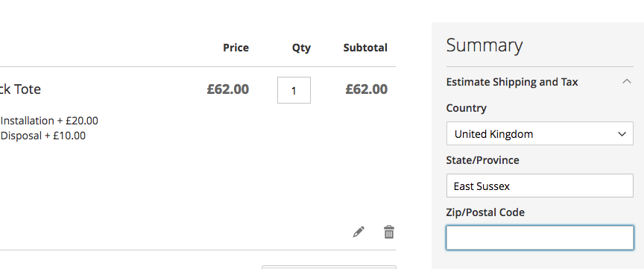Remove the Tote item using the trash icon
Screen dimensions: 644x269
click(389, 232)
